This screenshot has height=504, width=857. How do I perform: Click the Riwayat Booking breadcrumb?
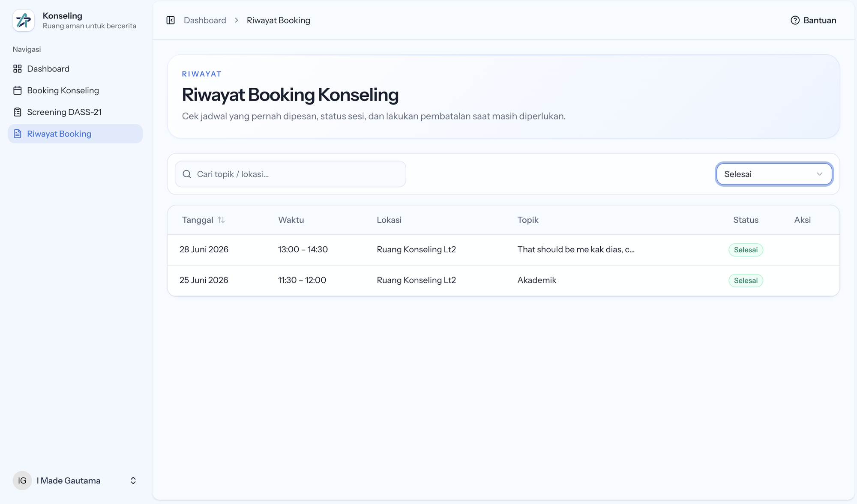[x=279, y=20]
